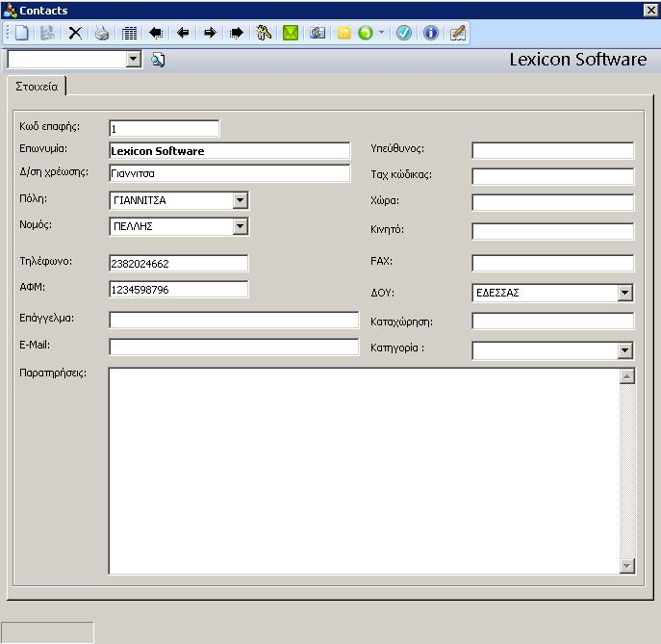The height and width of the screenshot is (644, 661).
Task: Click the search document magnifier icon
Action: pos(159,60)
